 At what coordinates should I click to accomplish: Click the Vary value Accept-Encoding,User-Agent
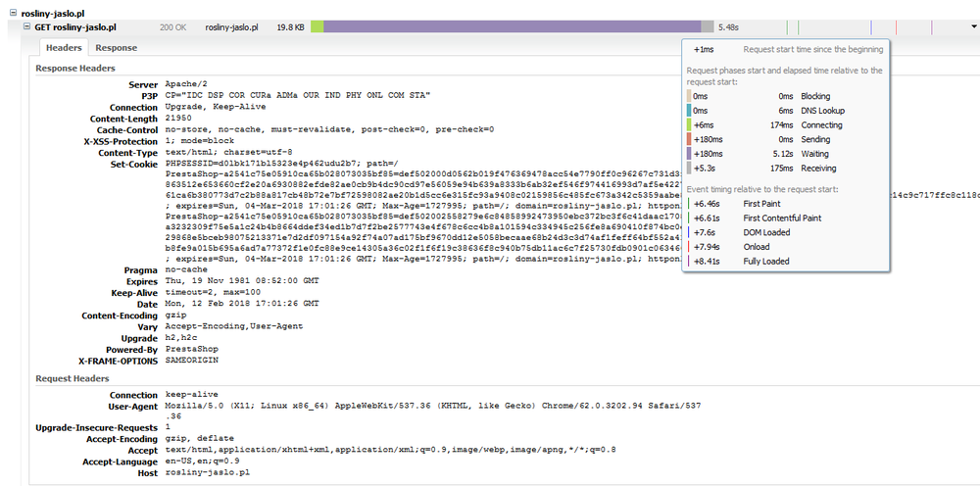(x=234, y=326)
